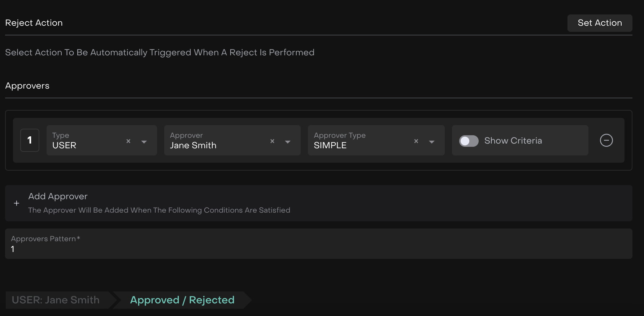Click the approver order number 1 box

tap(30, 140)
